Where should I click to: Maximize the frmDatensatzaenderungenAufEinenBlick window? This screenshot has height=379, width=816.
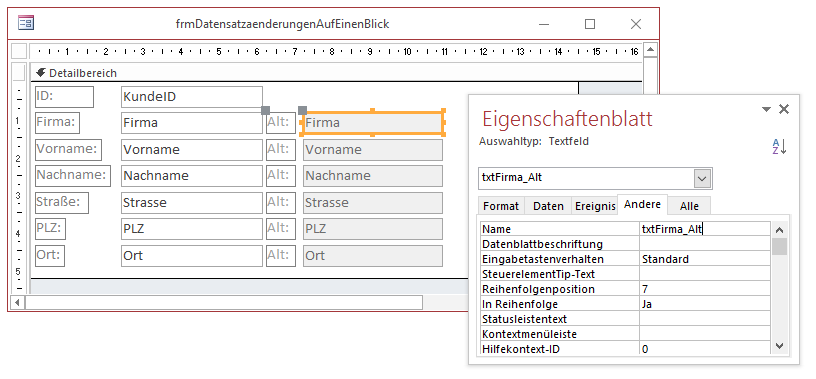point(590,24)
